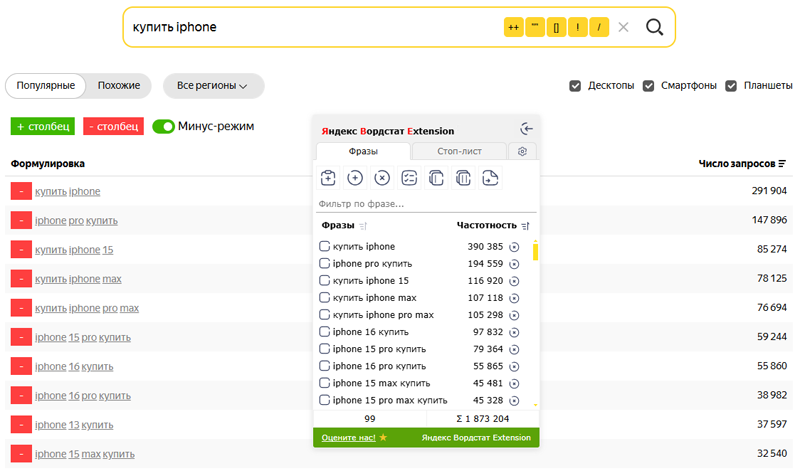Click circular icon next to 97 832

[x=514, y=332]
